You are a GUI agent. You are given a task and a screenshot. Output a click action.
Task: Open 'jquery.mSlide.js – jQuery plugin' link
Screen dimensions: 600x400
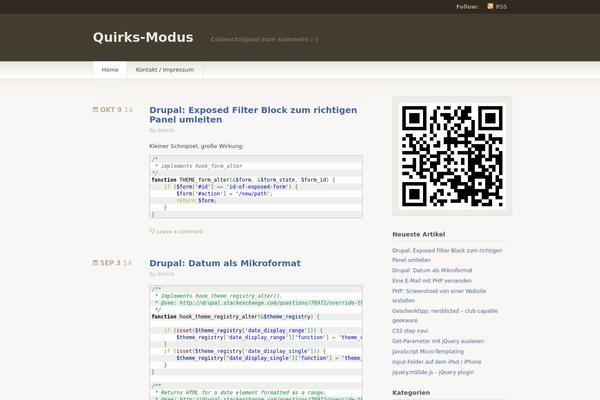433,372
